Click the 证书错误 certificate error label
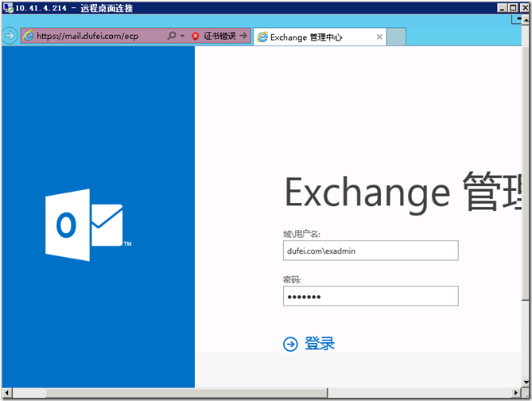The image size is (532, 401). coord(219,36)
